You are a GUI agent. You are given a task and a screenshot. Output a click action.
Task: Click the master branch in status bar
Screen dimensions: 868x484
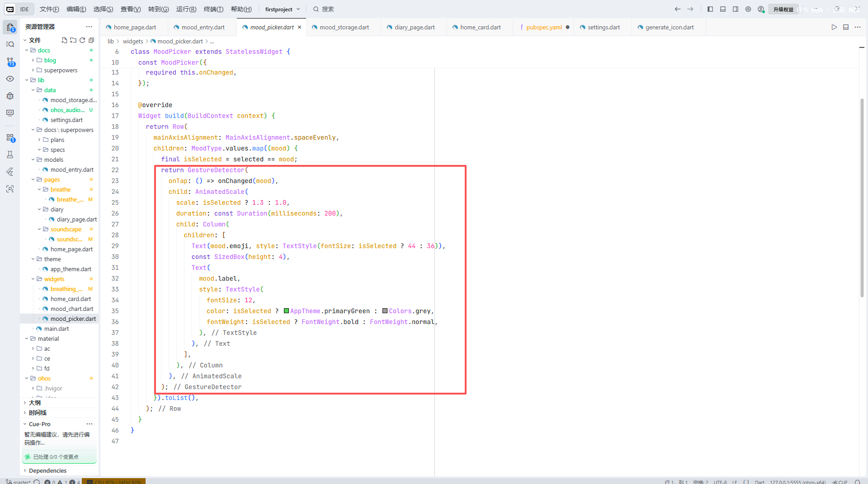(x=19, y=482)
